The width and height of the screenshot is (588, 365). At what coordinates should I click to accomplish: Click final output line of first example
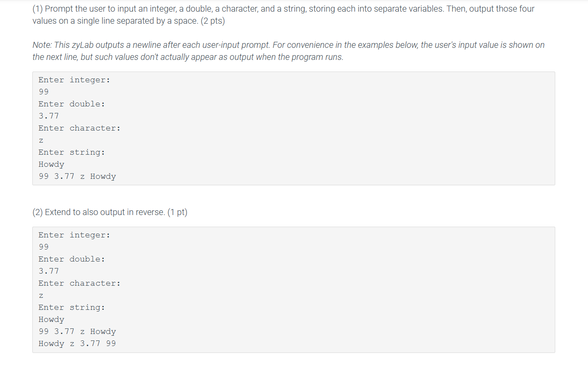[77, 176]
